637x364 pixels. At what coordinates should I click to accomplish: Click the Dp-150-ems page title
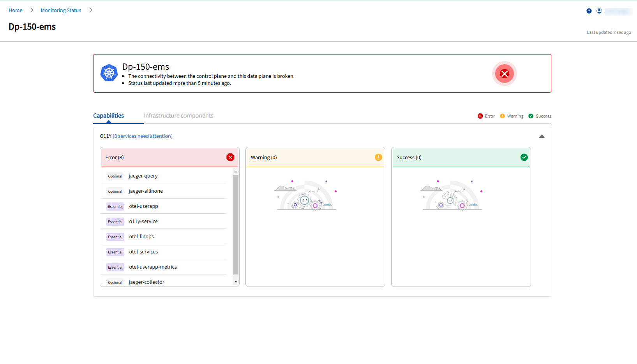(x=32, y=27)
